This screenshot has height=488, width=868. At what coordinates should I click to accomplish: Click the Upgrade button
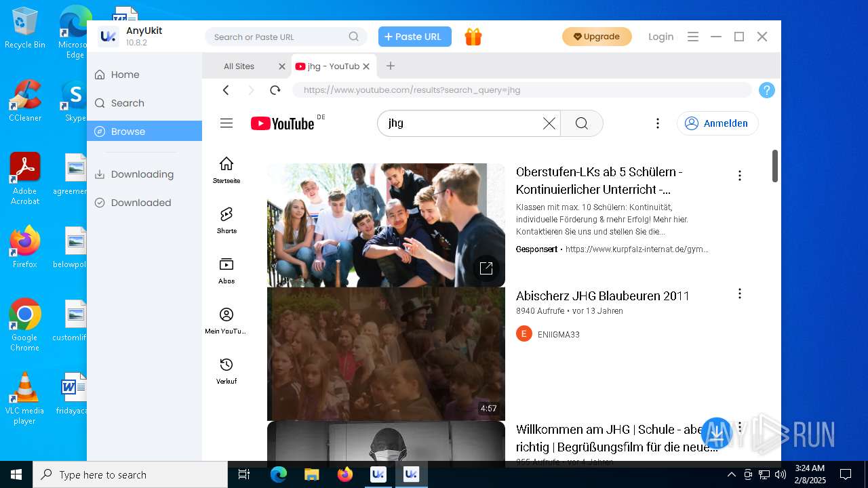tap(597, 37)
